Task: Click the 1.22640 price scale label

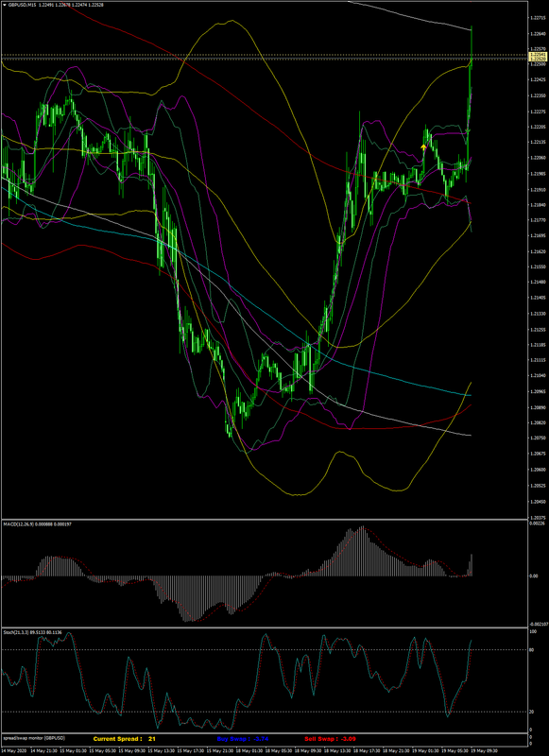Action: [x=537, y=34]
